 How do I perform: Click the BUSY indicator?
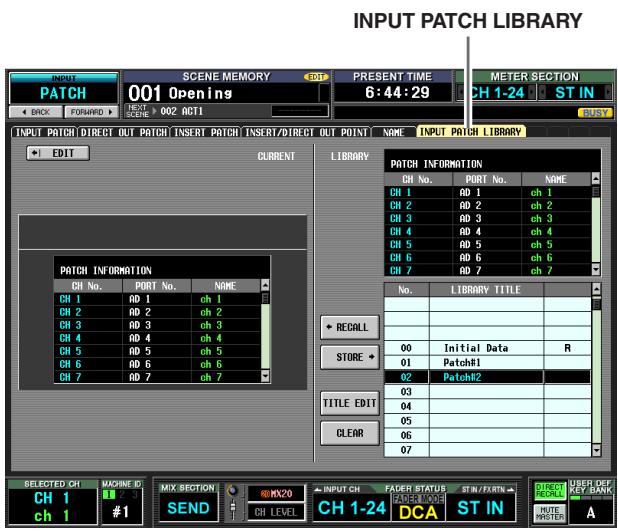pos(596,113)
